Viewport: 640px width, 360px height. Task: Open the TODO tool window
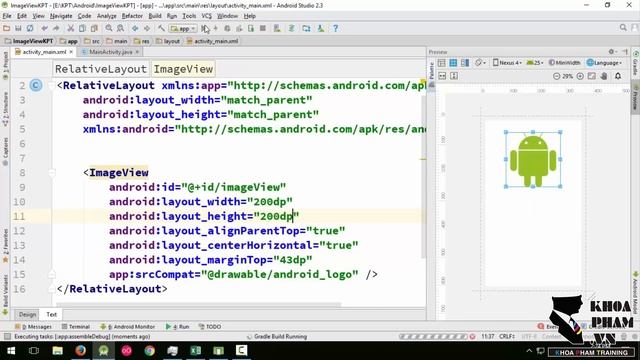[x=210, y=327]
